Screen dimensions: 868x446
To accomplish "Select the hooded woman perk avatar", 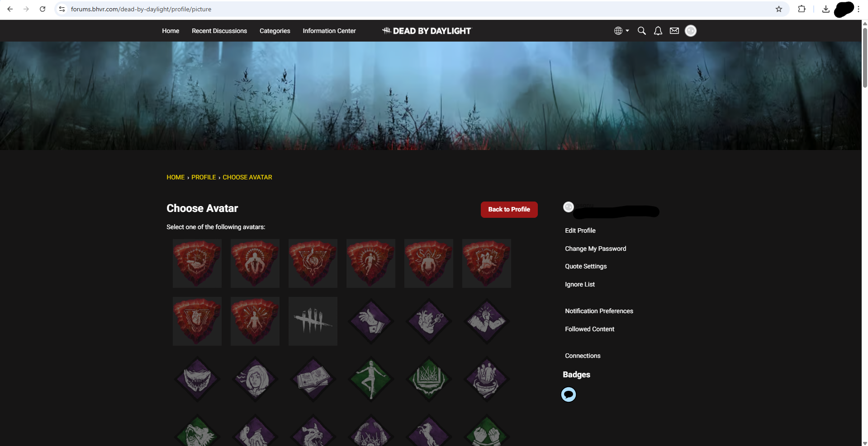I will click(x=255, y=379).
